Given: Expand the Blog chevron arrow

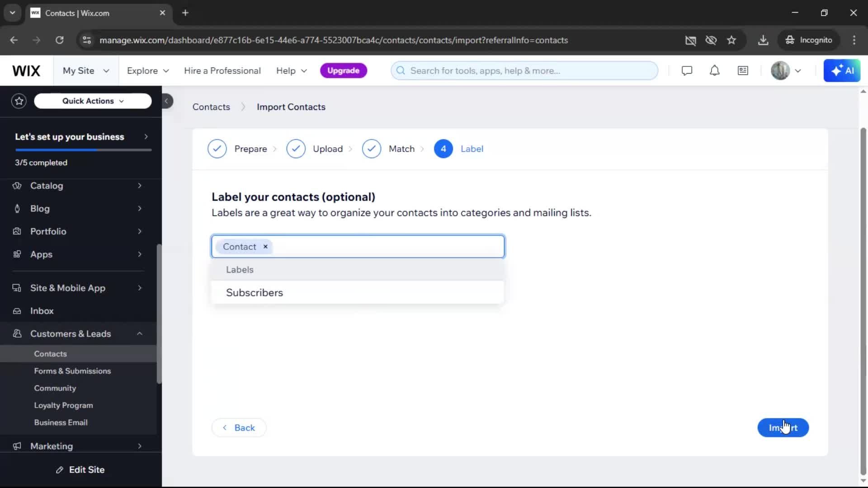Looking at the screenshot, I should pos(140,208).
